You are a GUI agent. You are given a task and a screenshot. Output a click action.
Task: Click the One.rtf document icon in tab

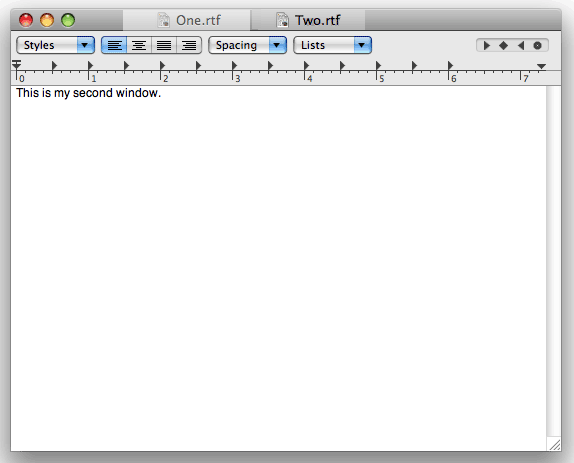coord(164,20)
